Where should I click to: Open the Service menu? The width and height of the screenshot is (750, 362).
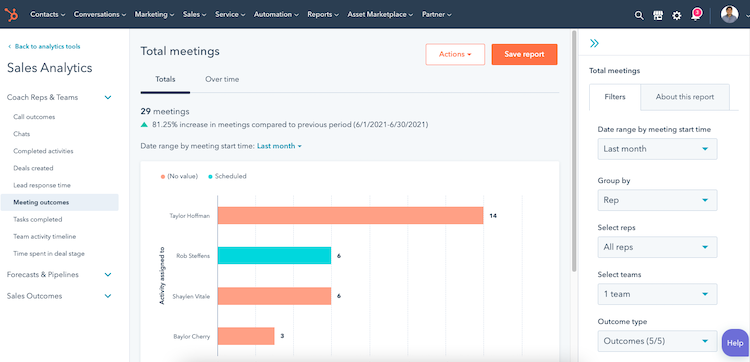pyautogui.click(x=230, y=14)
